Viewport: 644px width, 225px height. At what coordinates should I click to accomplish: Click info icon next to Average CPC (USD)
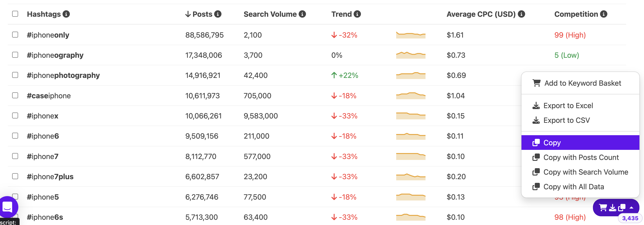coord(521,14)
